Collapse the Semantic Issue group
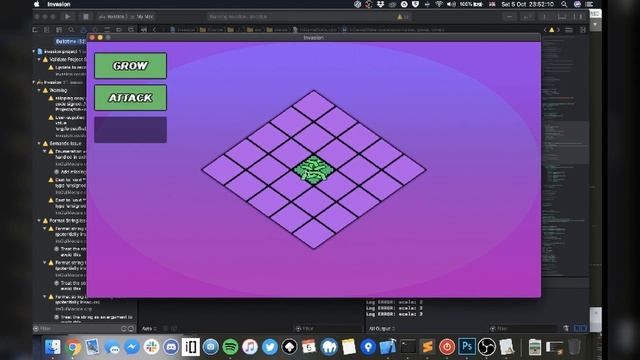The width and height of the screenshot is (640, 360). (x=39, y=144)
